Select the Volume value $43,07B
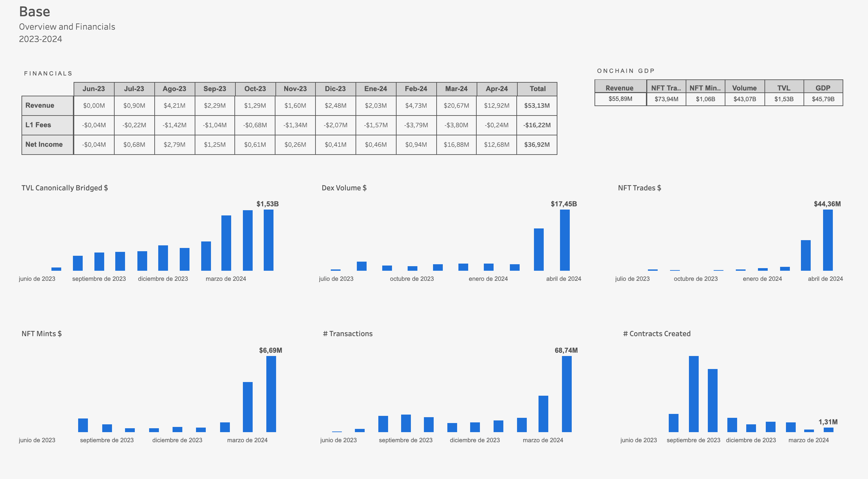Image resolution: width=868 pixels, height=479 pixels. (745, 99)
